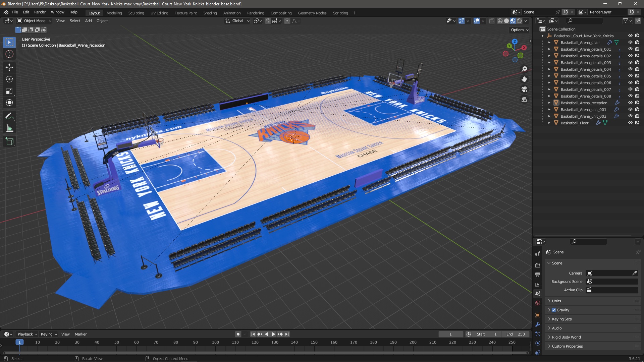The width and height of the screenshot is (644, 362).
Task: Switch to Geometry Nodes workspace tab
Action: point(312,13)
